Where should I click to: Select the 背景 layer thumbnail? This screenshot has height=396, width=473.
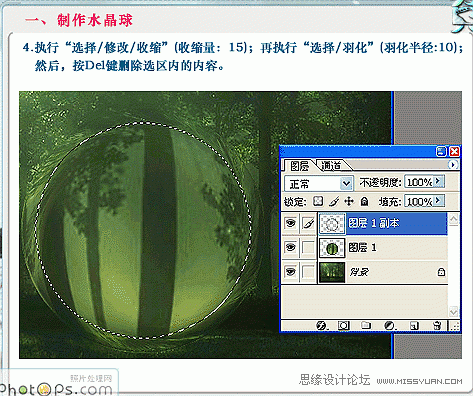point(332,272)
